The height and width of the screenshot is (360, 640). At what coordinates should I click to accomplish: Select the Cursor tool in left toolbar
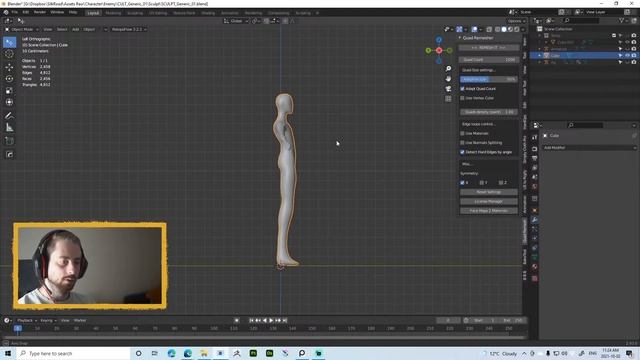click(9, 54)
